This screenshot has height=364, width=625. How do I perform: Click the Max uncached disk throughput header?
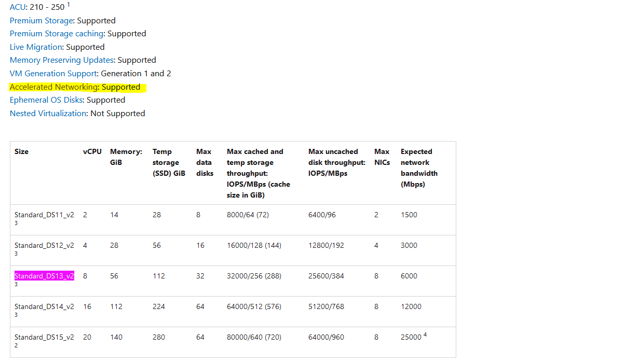pos(337,162)
